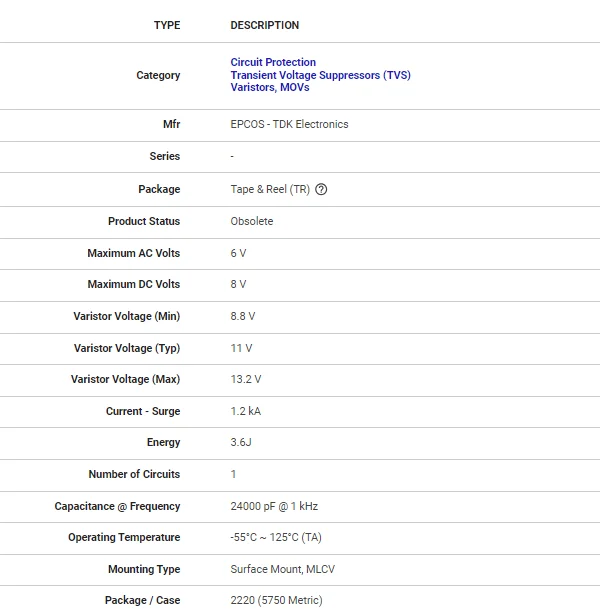Select the 1.2 kA surge current value
Screen dimensions: 600x612
245,411
